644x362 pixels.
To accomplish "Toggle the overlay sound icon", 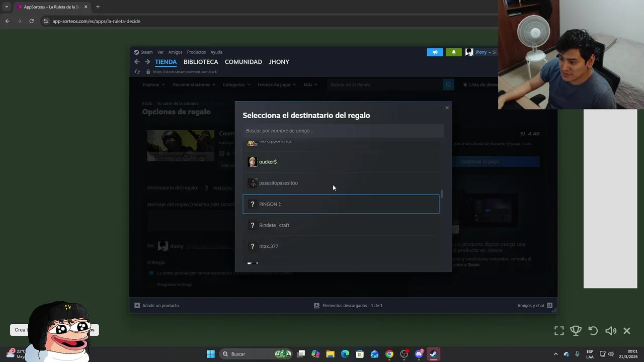I will click(x=611, y=331).
